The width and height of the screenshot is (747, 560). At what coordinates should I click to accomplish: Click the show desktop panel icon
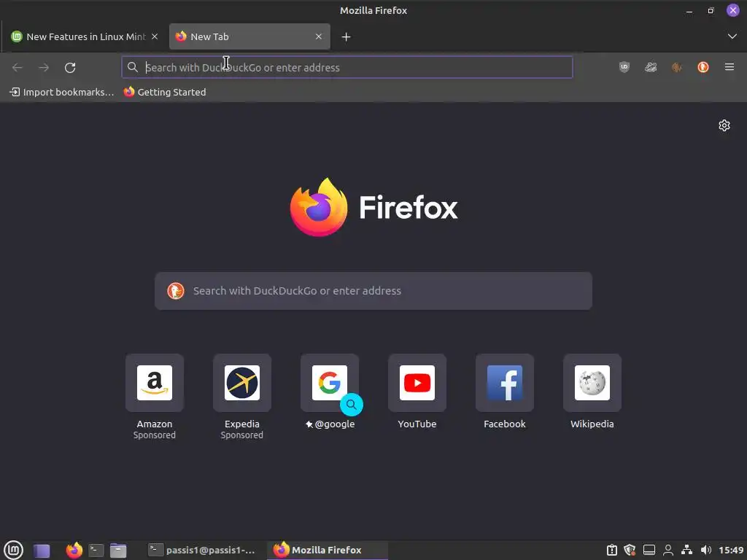pyautogui.click(x=42, y=551)
